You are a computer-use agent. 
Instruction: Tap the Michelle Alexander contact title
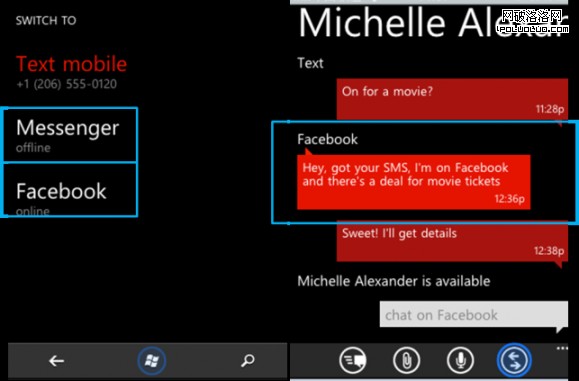pyautogui.click(x=433, y=22)
